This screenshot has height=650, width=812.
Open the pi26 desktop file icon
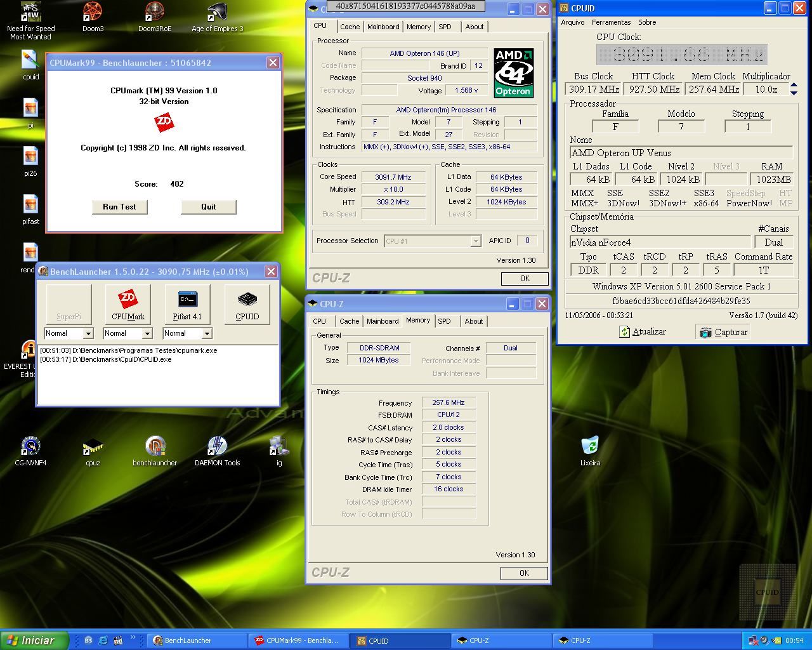point(30,162)
